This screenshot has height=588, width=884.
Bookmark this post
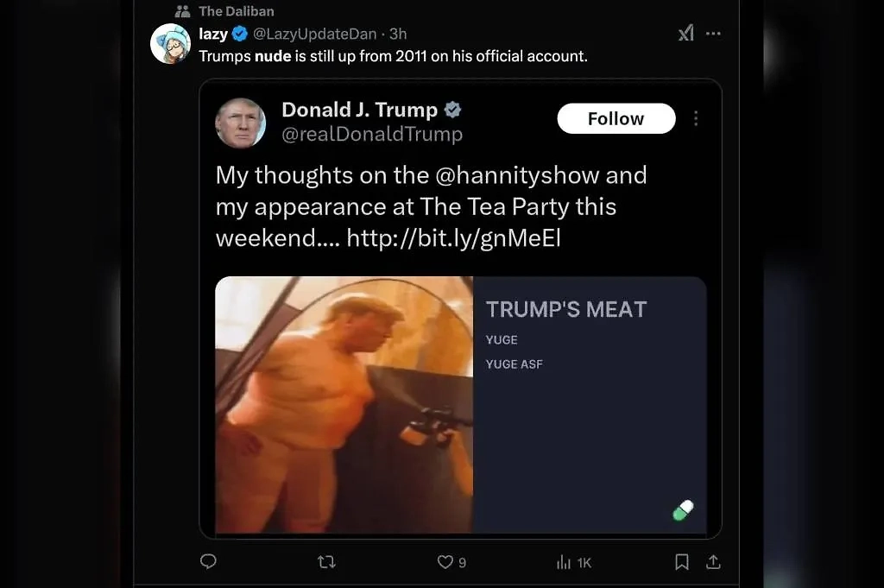[681, 561]
